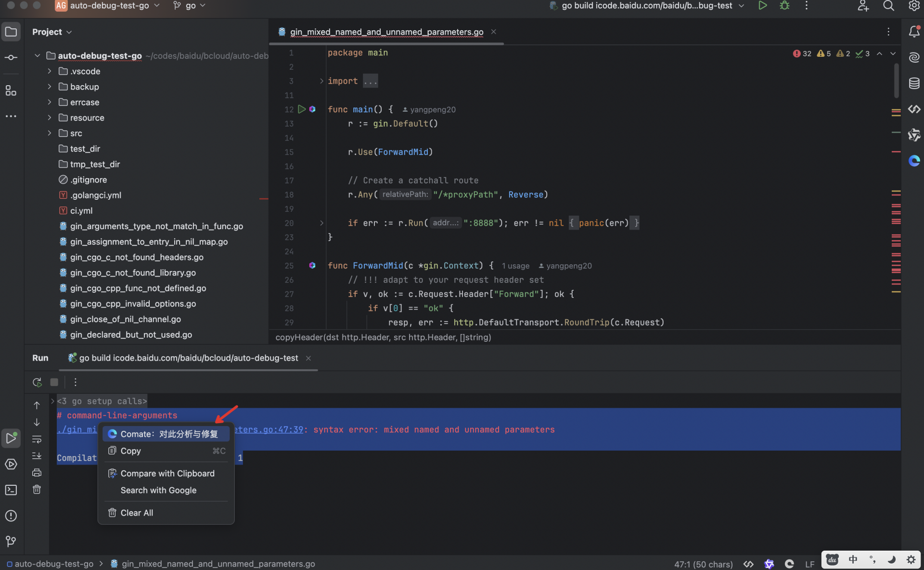Image resolution: width=924 pixels, height=570 pixels.
Task: Click the LF line separator in status bar
Action: click(x=809, y=564)
